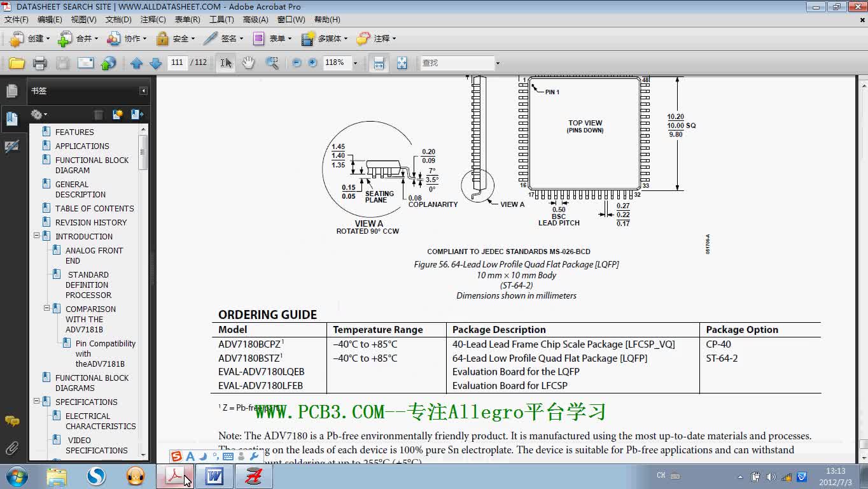868x489 pixels.
Task: Click the delete bookmark trash icon
Action: click(x=98, y=115)
